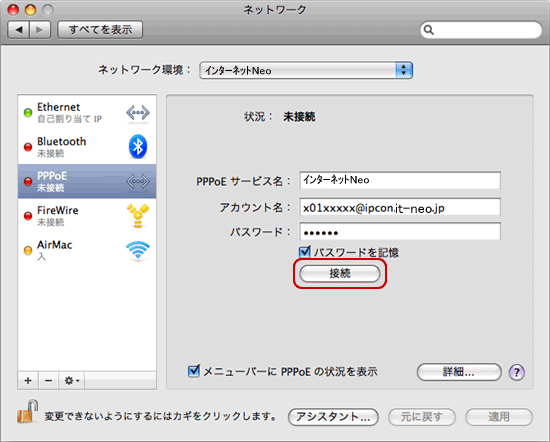Click the Ethernet arrows icon
Screen dimensions: 550x442
[138, 113]
